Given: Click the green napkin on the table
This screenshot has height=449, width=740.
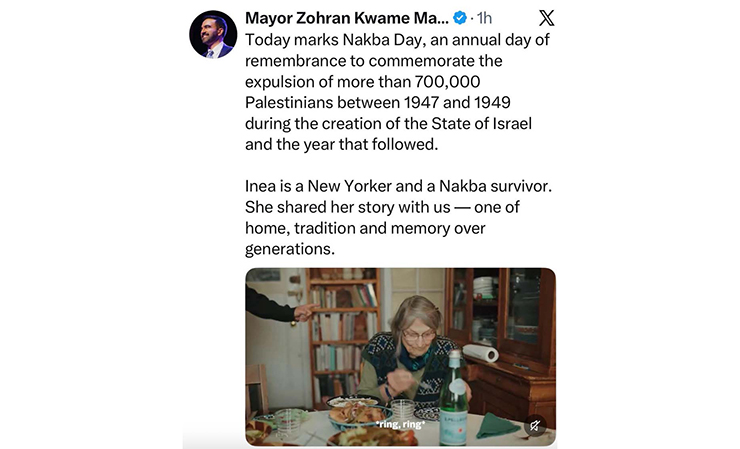Looking at the screenshot, I should [497, 425].
